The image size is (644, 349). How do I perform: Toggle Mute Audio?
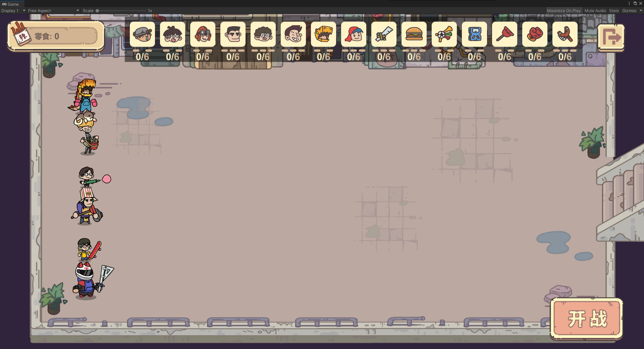tap(595, 11)
